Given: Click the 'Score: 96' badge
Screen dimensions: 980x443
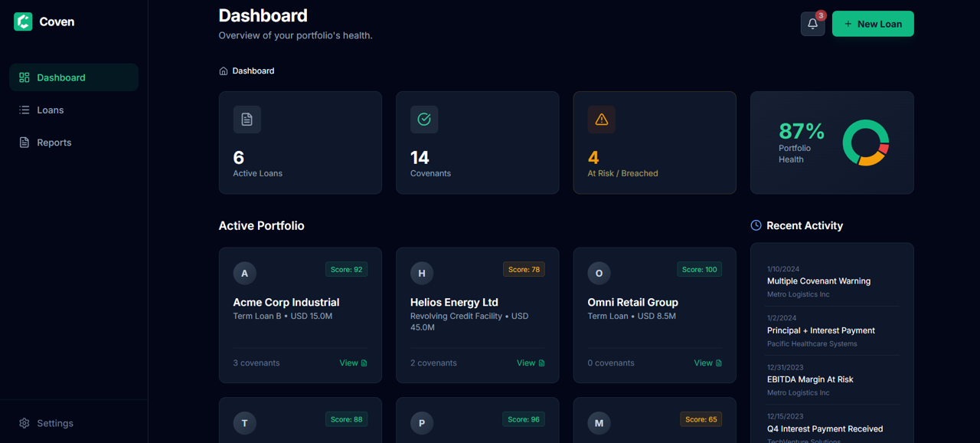Looking at the screenshot, I should click(x=524, y=419).
